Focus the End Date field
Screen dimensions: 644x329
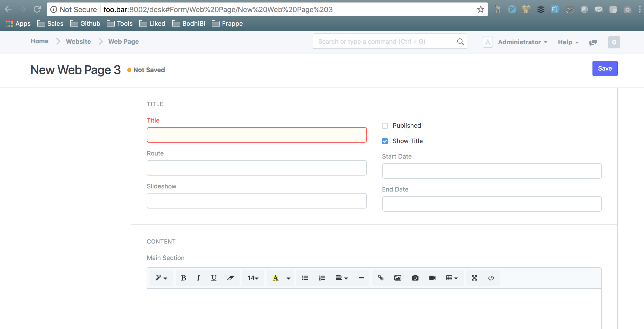pos(492,204)
